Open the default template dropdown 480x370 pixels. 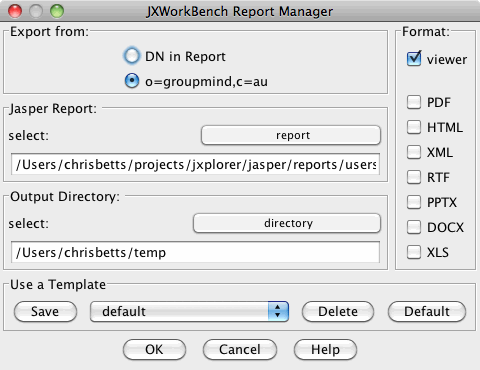pos(189,311)
